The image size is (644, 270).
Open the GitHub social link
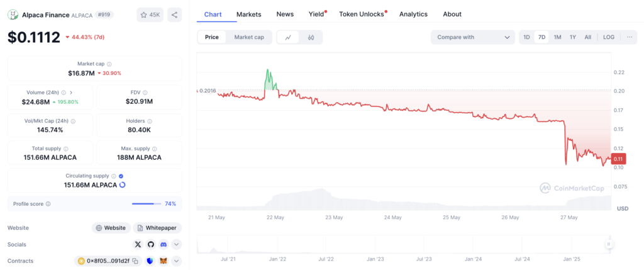pyautogui.click(x=151, y=245)
